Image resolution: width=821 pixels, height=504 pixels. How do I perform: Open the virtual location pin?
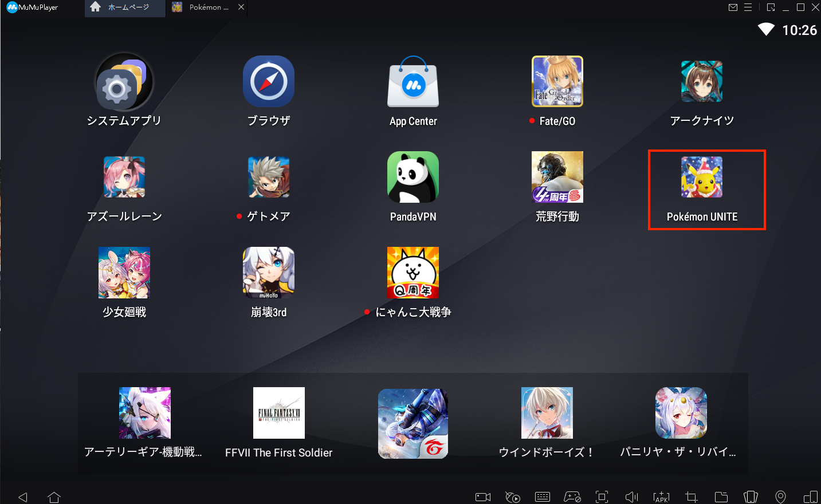780,497
